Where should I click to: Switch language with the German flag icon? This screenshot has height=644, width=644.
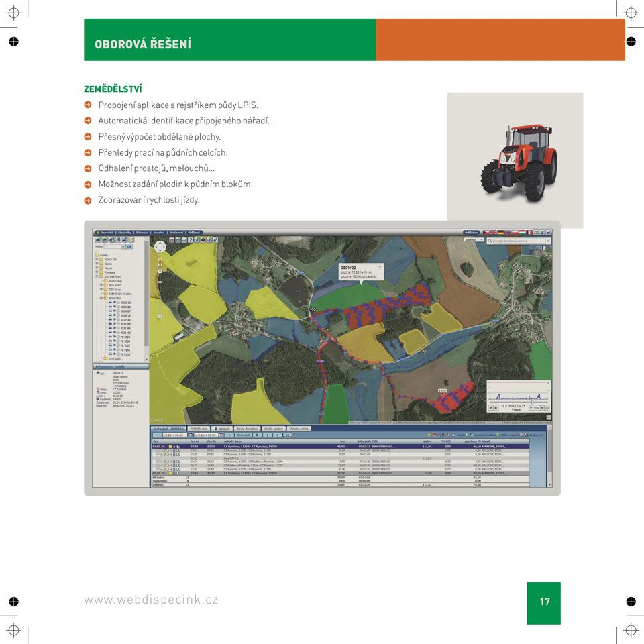(x=500, y=233)
